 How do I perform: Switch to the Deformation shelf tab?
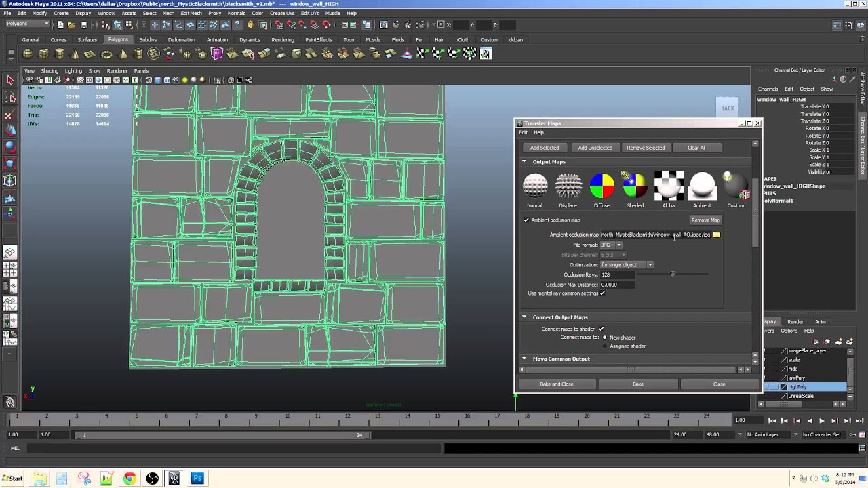[181, 40]
